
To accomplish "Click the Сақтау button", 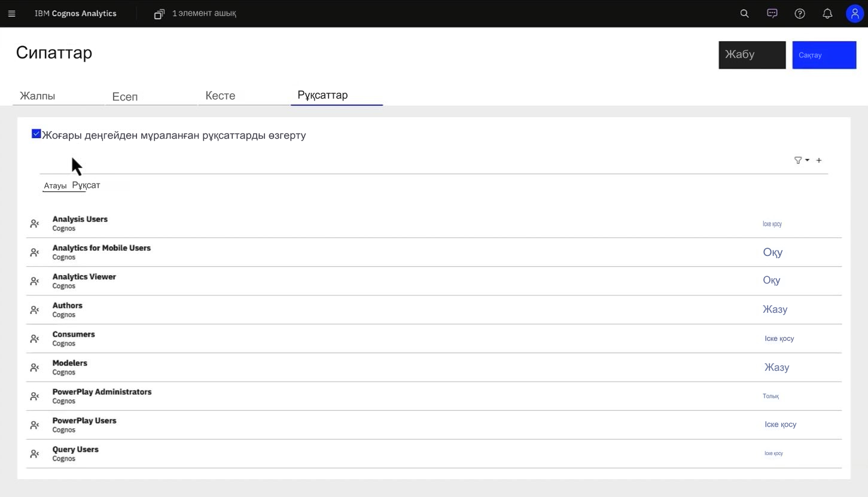I will (824, 55).
